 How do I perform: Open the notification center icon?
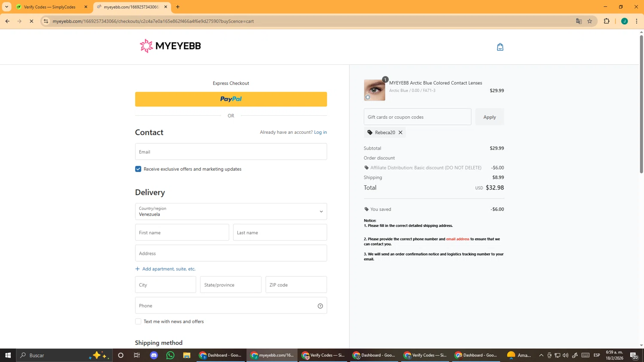tap(634, 355)
